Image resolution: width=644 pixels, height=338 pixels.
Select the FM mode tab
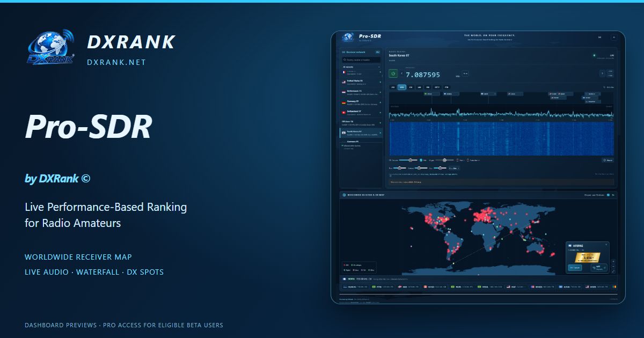tap(428, 87)
